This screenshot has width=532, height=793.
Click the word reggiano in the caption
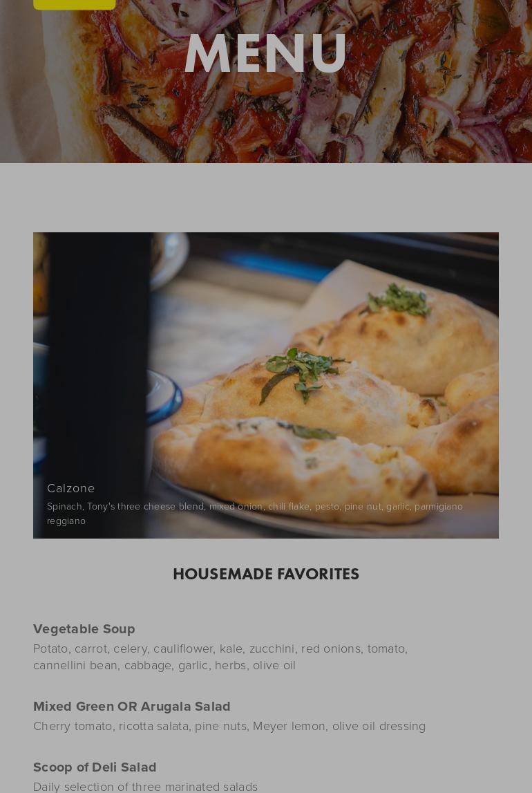tap(66, 521)
